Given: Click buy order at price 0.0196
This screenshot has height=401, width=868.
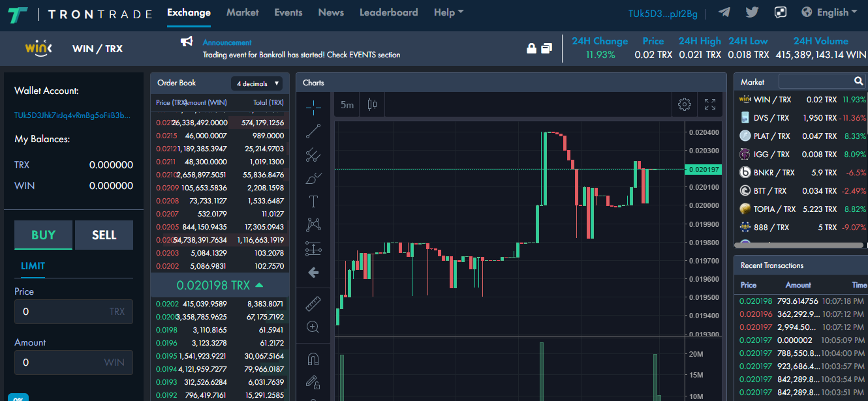Looking at the screenshot, I should tap(220, 343).
